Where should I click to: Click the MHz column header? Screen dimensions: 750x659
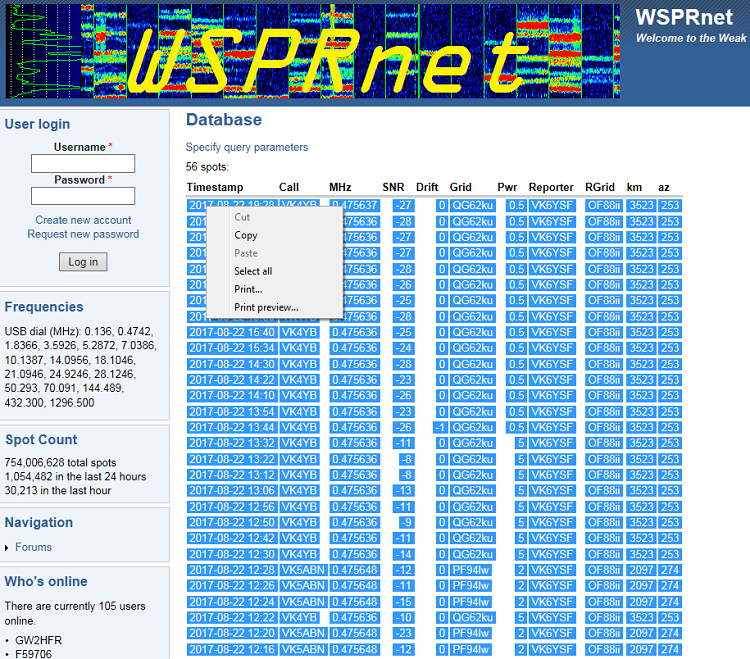coord(340,187)
